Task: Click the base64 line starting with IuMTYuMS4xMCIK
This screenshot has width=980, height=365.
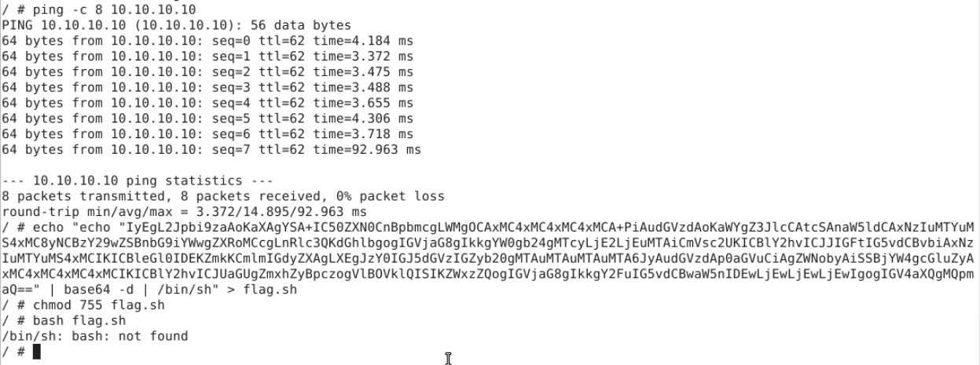Action: 487,258
